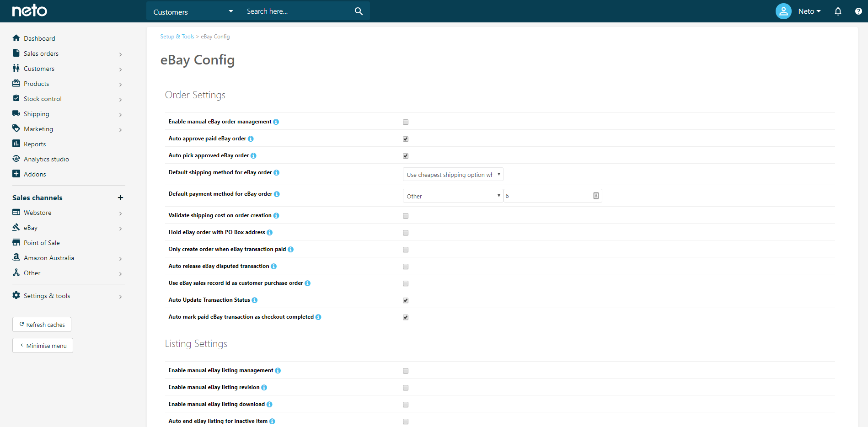Image resolution: width=868 pixels, height=427 pixels.
Task: Show info for Enable manual eBay listing management
Action: click(x=278, y=370)
